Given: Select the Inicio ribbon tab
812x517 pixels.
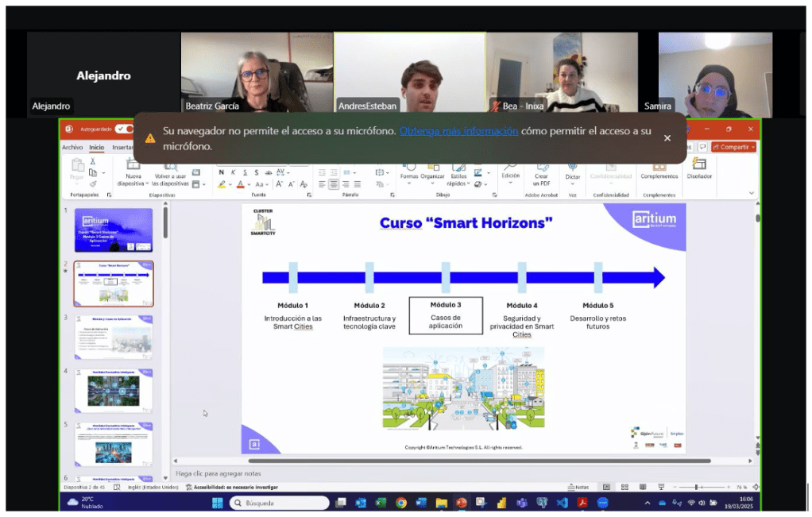Looking at the screenshot, I should (x=96, y=147).
